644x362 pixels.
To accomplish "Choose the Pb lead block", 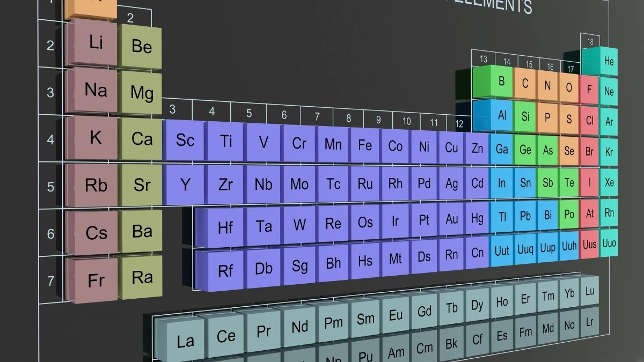I will click(x=525, y=216).
